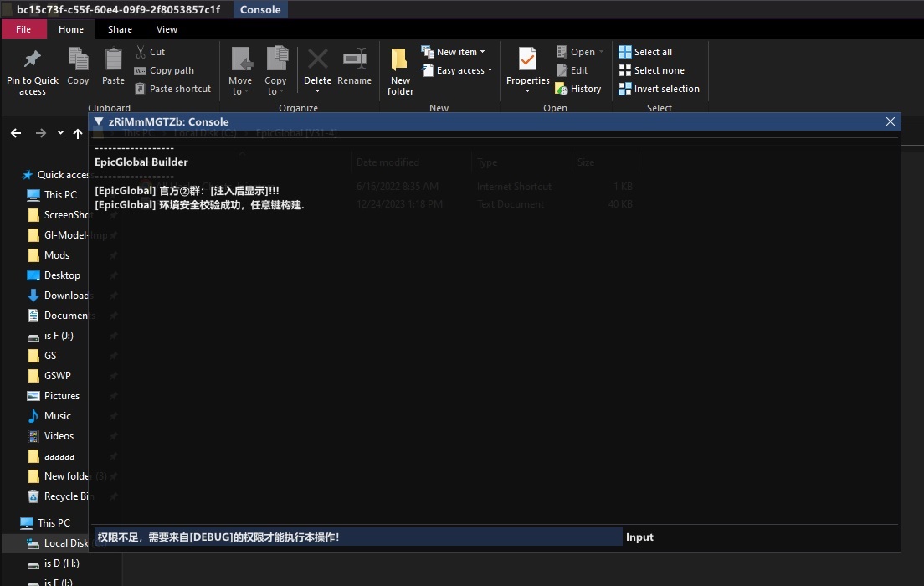This screenshot has width=924, height=586.
Task: Open Recycle Bin in sidebar
Action: pos(61,496)
